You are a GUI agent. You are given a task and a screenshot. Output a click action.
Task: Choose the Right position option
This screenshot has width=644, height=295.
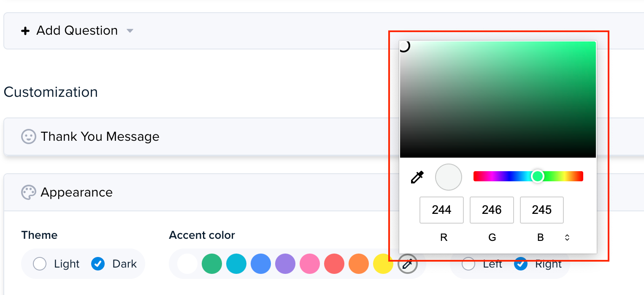521,264
